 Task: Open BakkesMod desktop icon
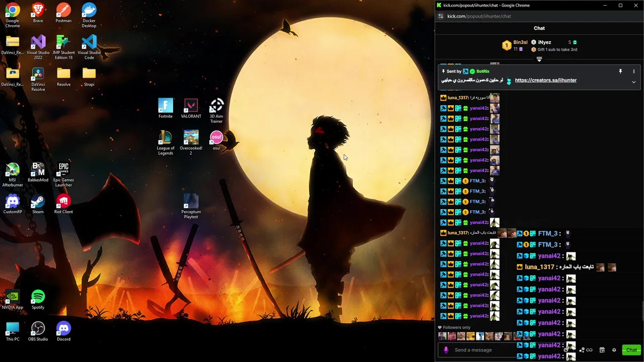(38, 172)
